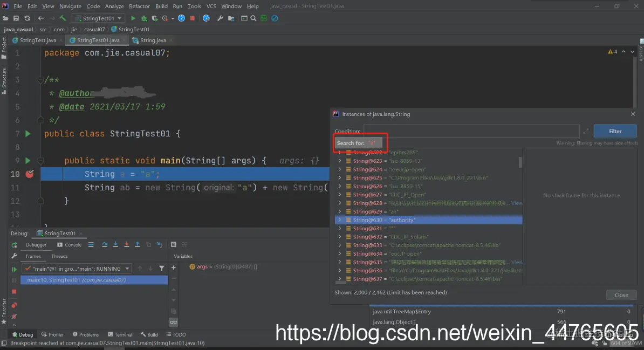Expand the String@637 instance row

(x=340, y=279)
